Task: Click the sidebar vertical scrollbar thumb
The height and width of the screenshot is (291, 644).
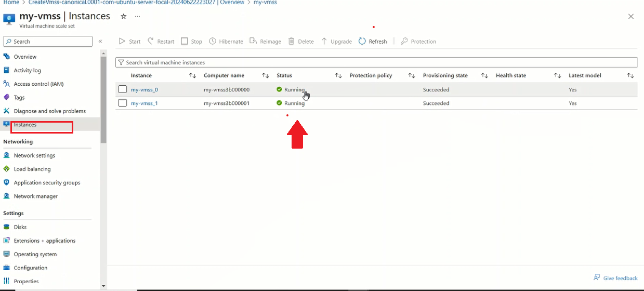Action: 103,100
